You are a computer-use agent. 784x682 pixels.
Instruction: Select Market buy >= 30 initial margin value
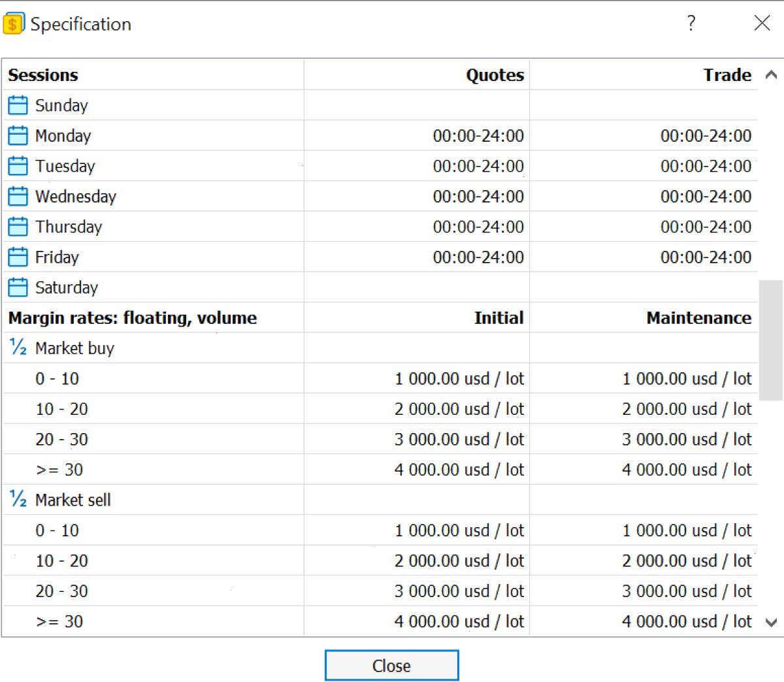pyautogui.click(x=459, y=470)
